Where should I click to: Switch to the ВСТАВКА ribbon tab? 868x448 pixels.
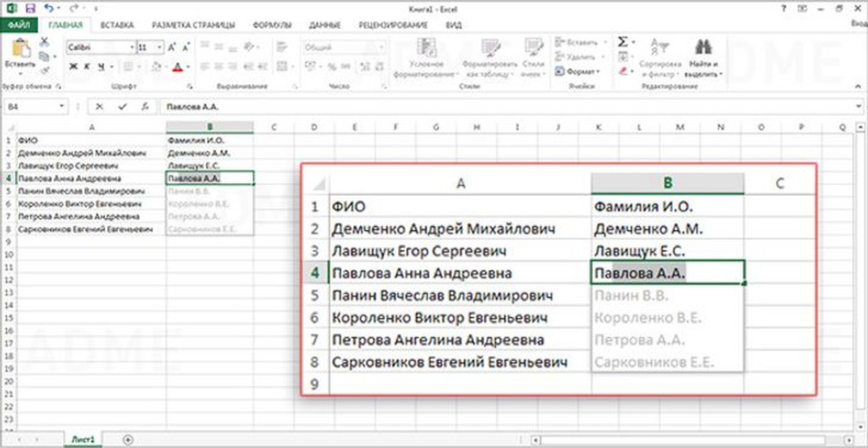[x=116, y=25]
